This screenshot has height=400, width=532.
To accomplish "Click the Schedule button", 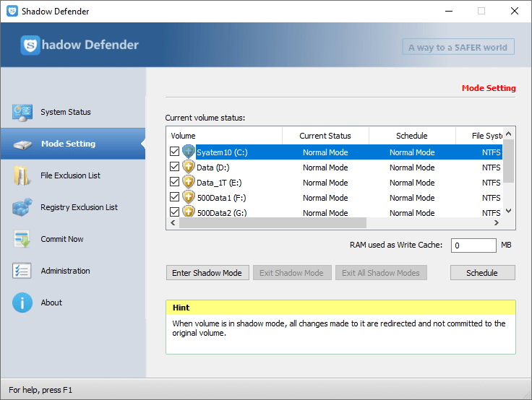I will tap(482, 273).
